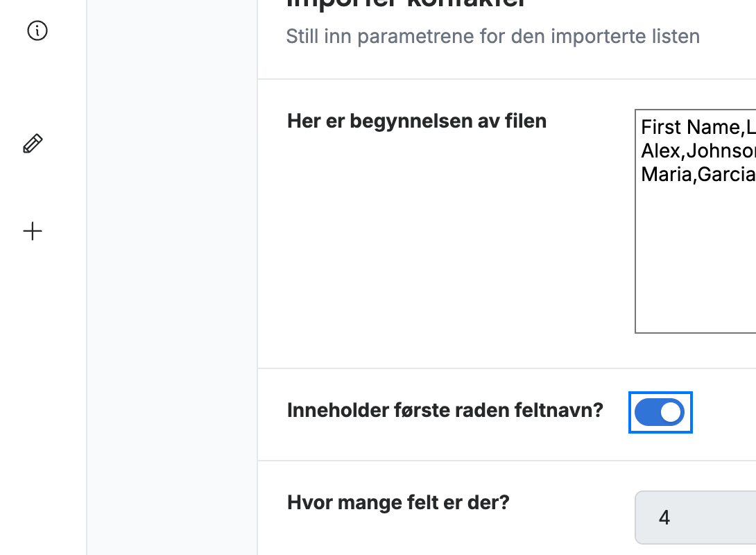
Task: Select the pencil edit icon
Action: pos(33,144)
